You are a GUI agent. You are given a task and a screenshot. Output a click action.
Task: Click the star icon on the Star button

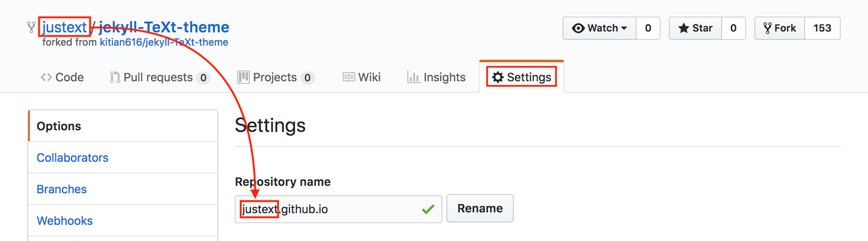pyautogui.click(x=683, y=28)
